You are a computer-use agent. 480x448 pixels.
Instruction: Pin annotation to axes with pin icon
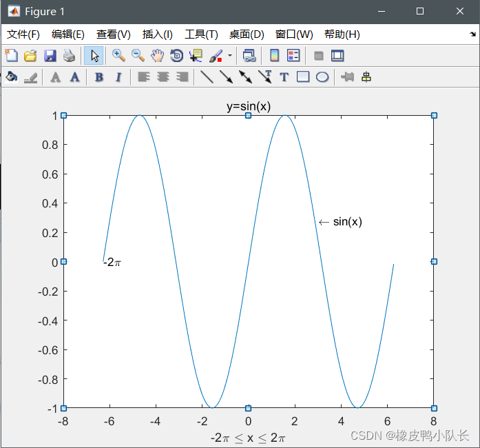(x=348, y=77)
